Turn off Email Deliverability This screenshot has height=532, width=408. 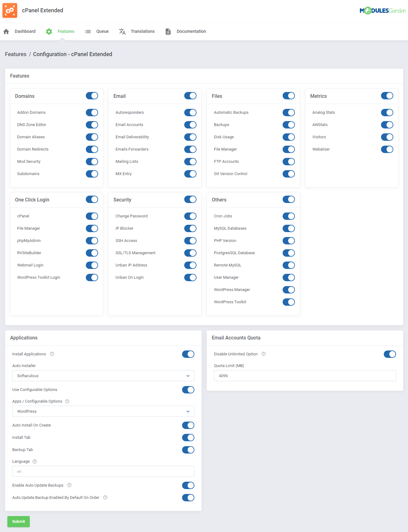[190, 137]
